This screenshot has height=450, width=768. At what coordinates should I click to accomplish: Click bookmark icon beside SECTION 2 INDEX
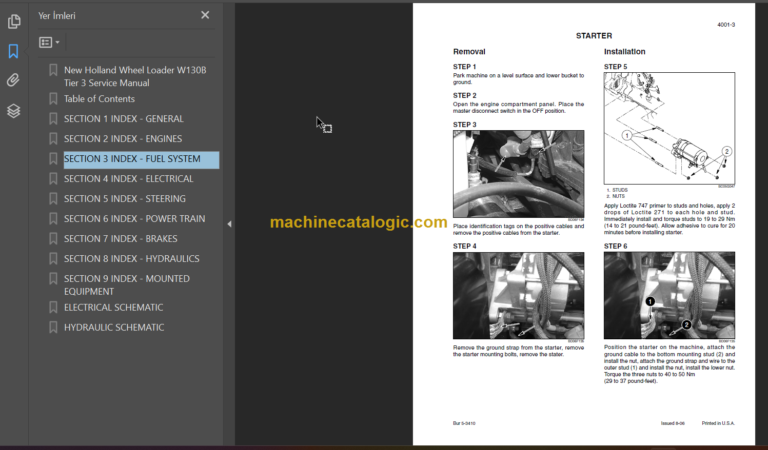[53, 139]
